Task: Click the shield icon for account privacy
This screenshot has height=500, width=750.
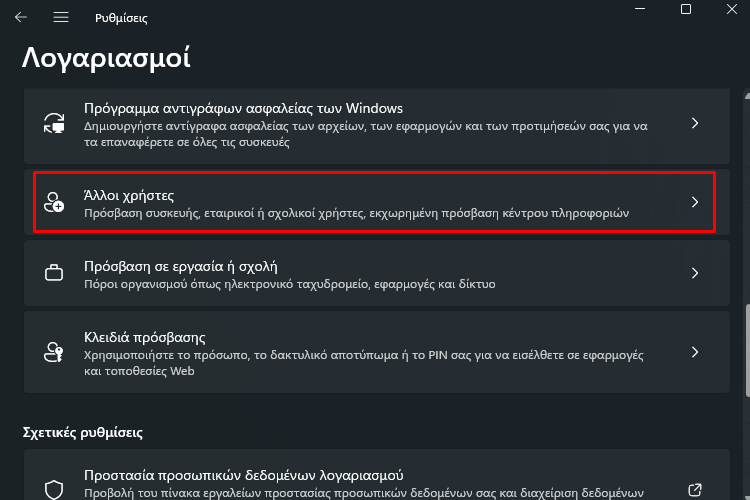Action: coord(54,489)
